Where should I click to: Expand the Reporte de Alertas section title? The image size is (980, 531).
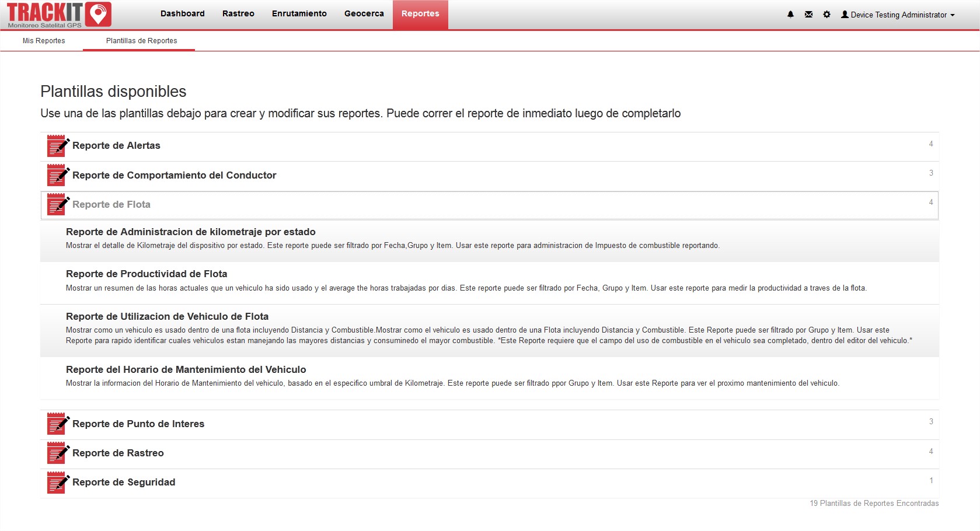(116, 146)
